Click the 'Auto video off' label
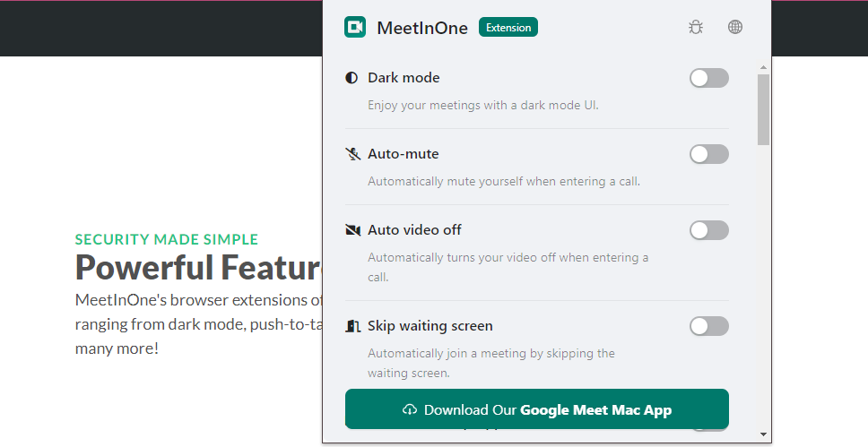868x447 pixels. [x=414, y=230]
